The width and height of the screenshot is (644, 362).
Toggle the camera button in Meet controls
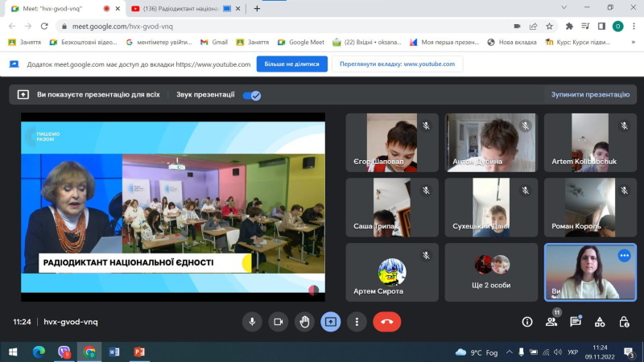(x=278, y=322)
